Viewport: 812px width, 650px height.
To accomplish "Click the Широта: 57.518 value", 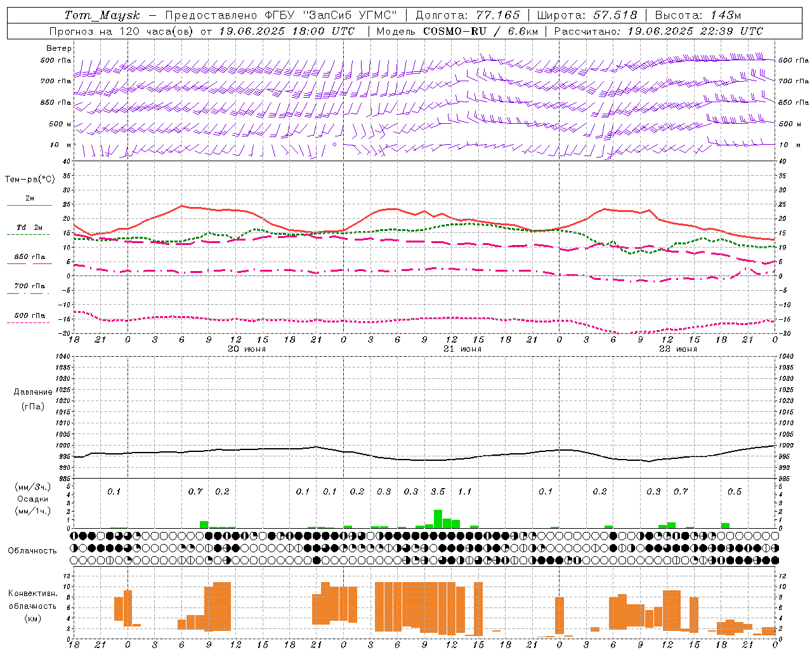I will [587, 15].
